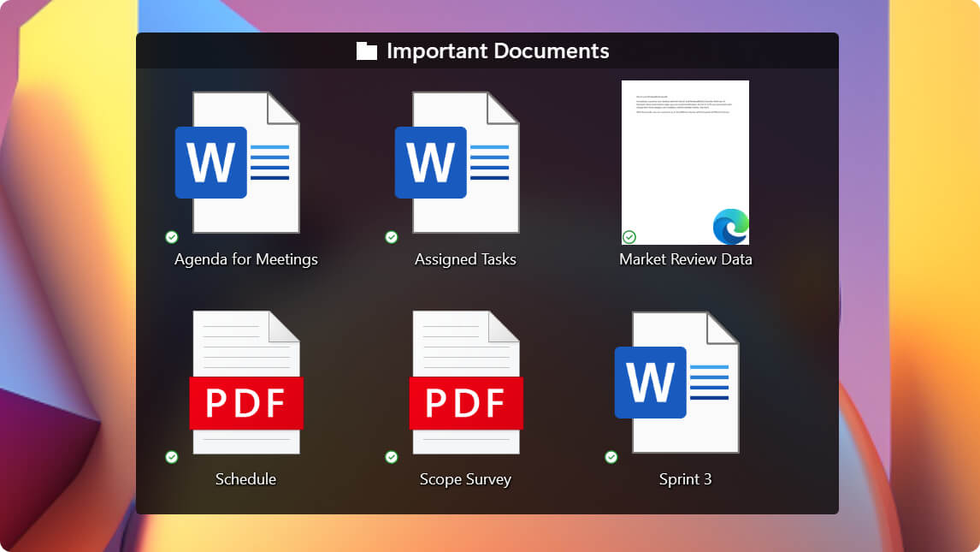
Task: Click the sync checkmark badge on Assigned Tasks
Action: 392,237
